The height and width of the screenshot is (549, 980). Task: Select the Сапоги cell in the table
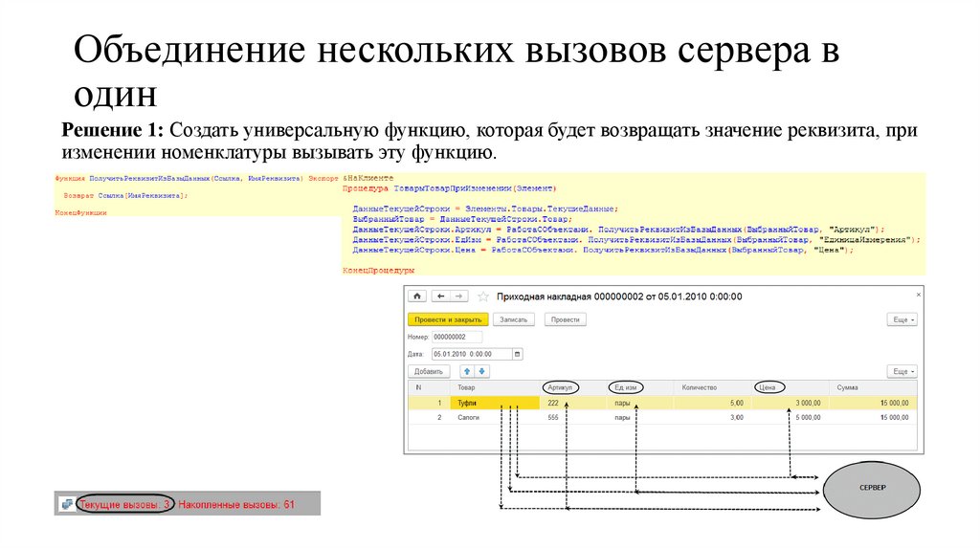469,417
